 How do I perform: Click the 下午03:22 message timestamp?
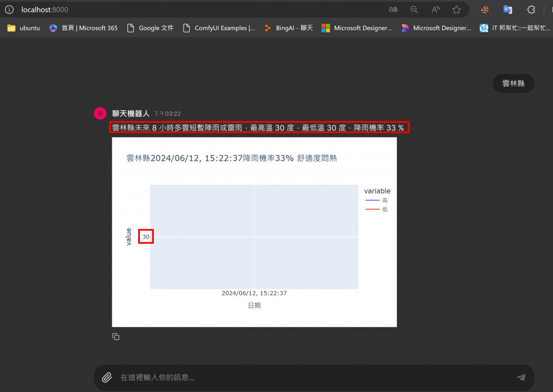coord(167,114)
